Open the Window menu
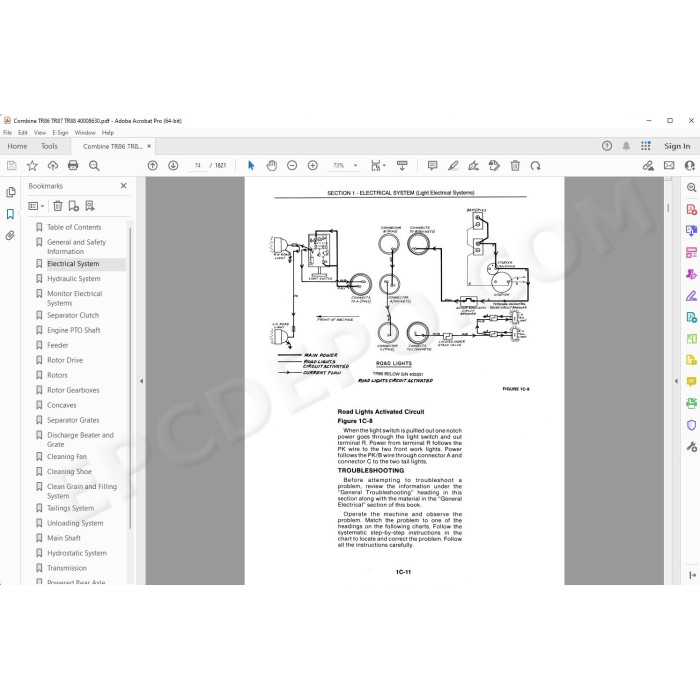The height and width of the screenshot is (700, 700). tap(85, 133)
